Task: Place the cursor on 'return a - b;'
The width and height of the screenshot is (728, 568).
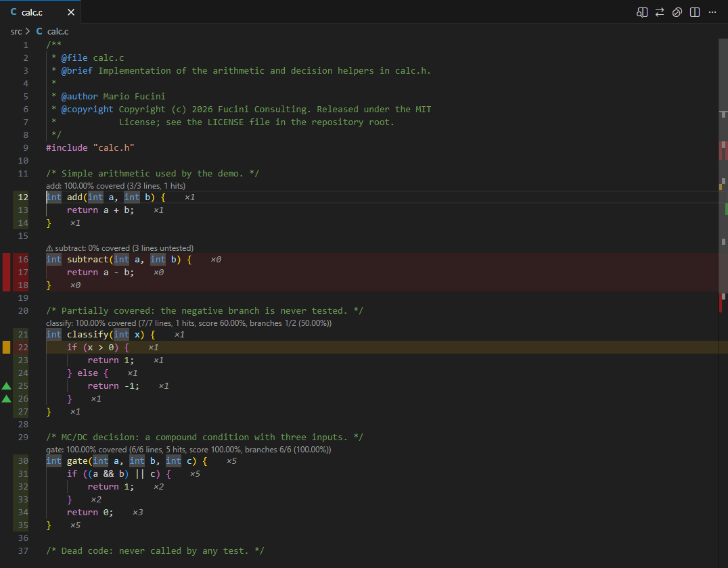Action: click(x=100, y=273)
